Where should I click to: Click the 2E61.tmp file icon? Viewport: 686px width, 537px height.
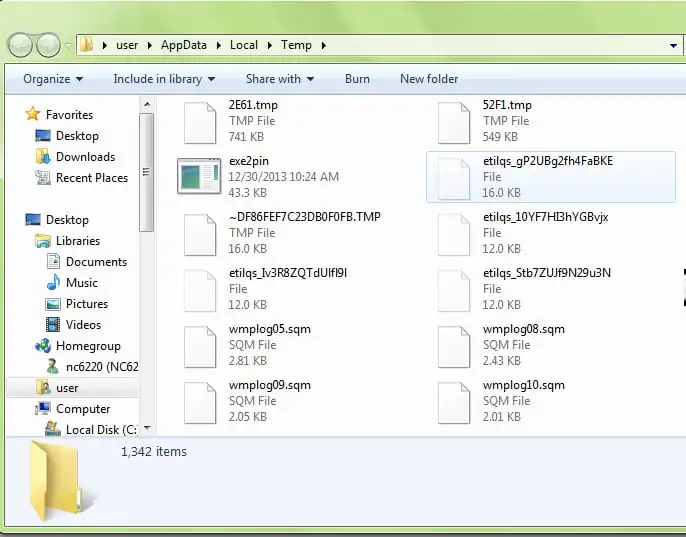pyautogui.click(x=198, y=121)
